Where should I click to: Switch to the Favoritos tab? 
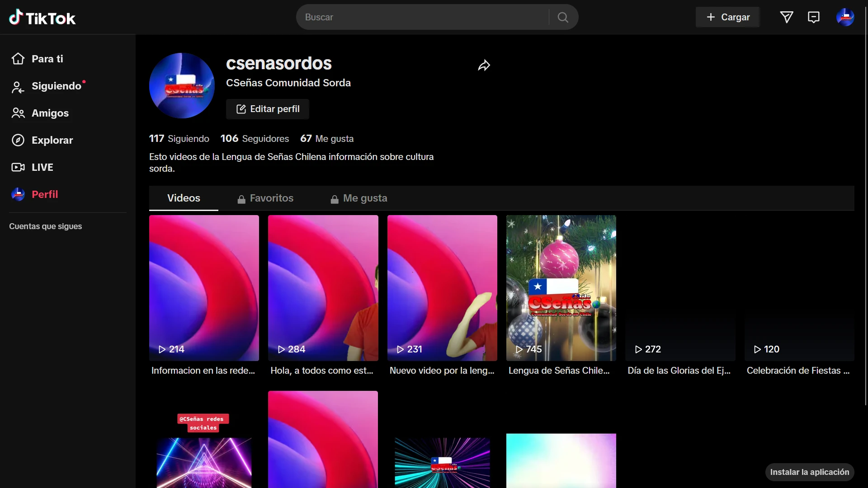point(265,198)
